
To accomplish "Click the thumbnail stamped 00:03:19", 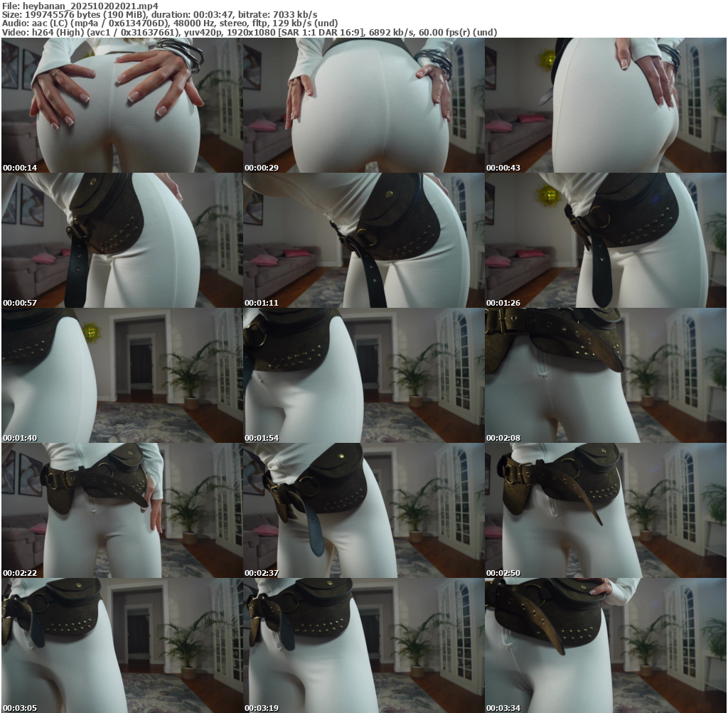I will point(363,645).
